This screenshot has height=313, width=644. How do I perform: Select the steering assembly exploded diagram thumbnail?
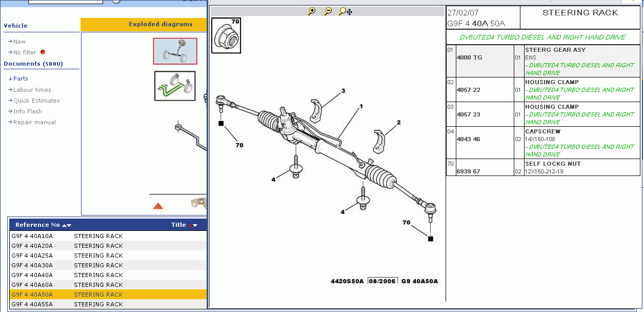point(175,51)
